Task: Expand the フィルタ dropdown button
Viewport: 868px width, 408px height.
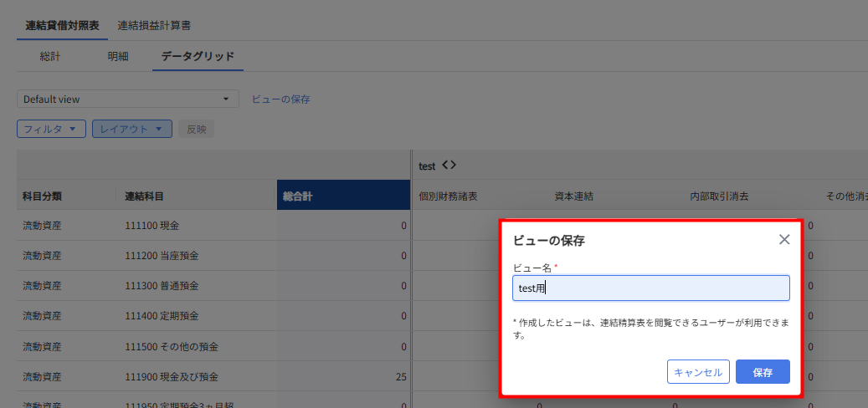Action: [x=51, y=129]
